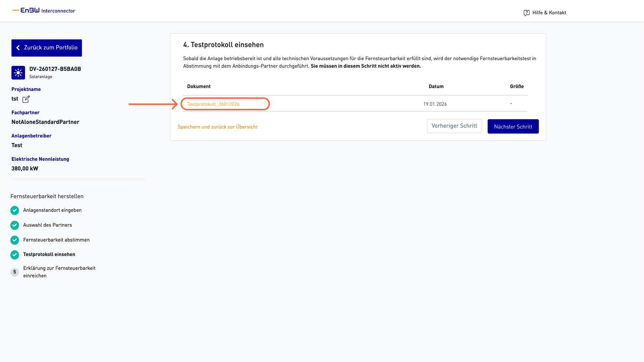
Task: Click checkmark next to Fernsteuerbarkeit abstimmen
Action: coord(15,240)
